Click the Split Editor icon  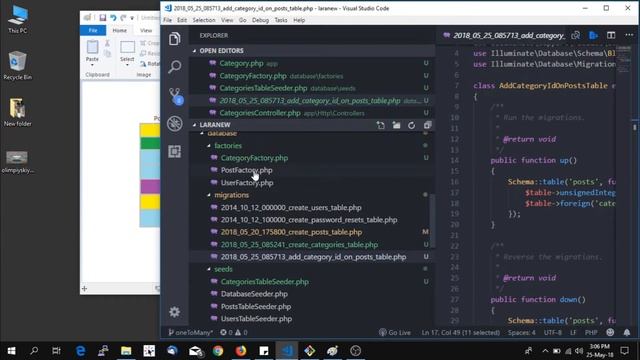611,36
